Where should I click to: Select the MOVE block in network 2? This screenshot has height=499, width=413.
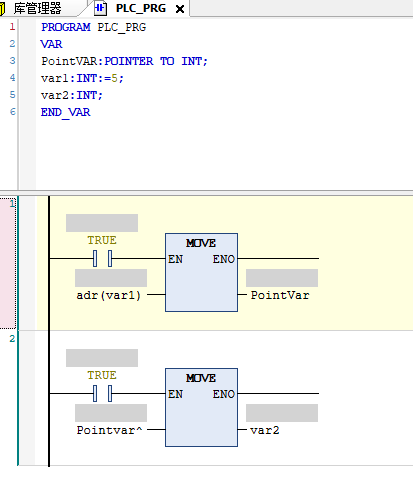[201, 407]
